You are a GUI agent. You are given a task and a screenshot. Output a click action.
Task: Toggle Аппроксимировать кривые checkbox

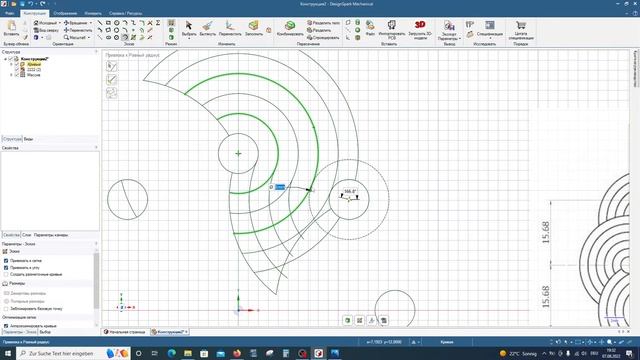6,326
